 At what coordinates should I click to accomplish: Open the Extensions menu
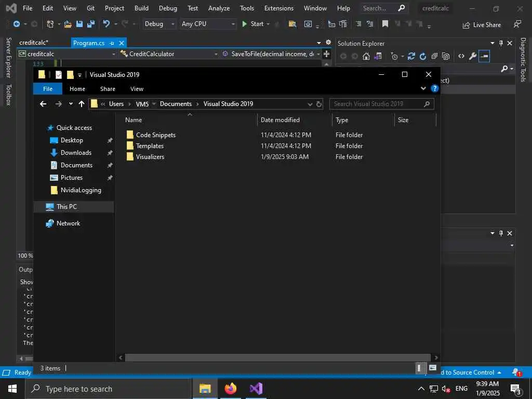coord(279,8)
